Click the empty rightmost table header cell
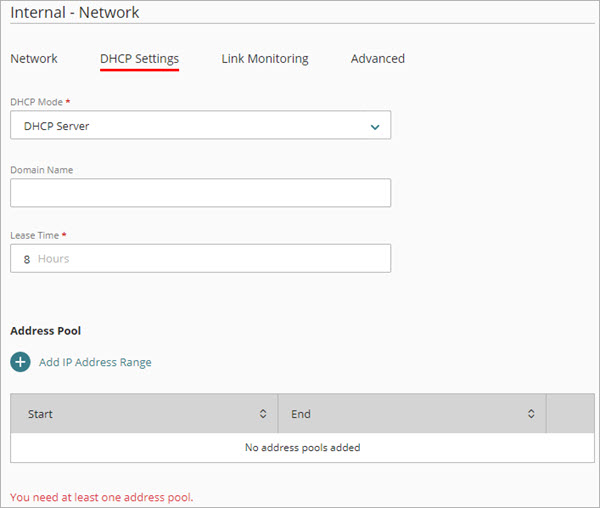Viewport: 600px width, 508px height. click(x=570, y=413)
